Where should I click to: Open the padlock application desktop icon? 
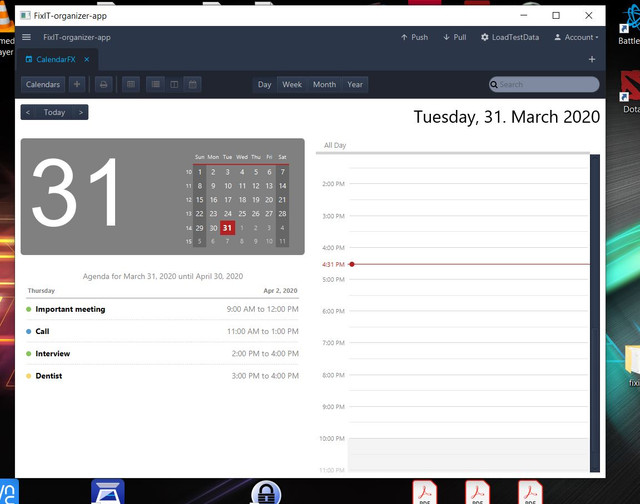pyautogui.click(x=266, y=492)
